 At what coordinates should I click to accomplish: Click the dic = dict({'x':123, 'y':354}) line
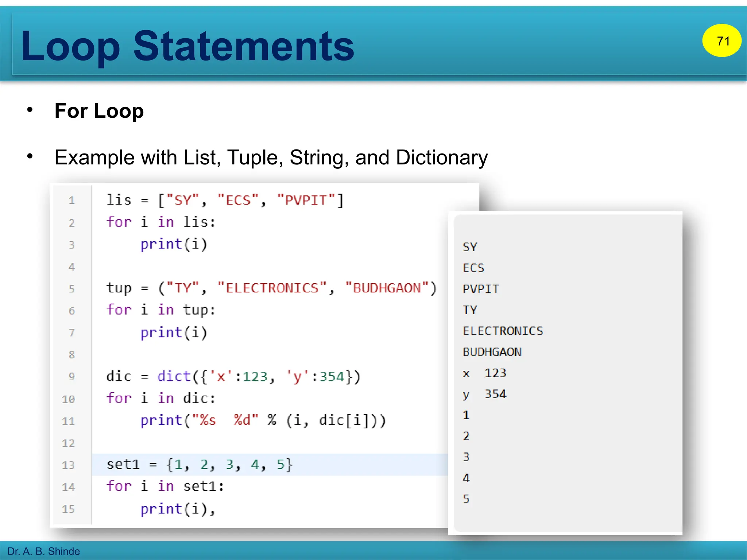pos(233,377)
